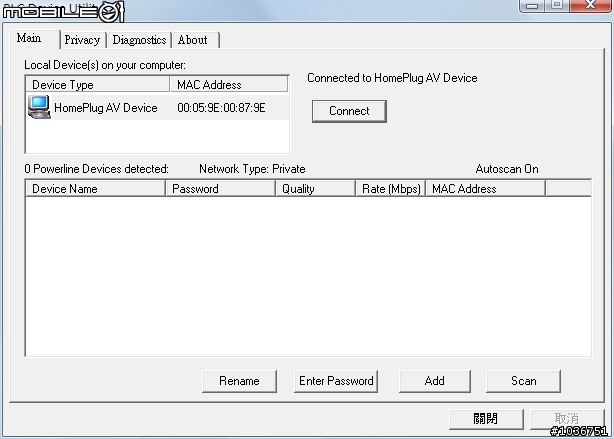The height and width of the screenshot is (439, 614).
Task: Click the Connect button
Action: click(x=349, y=111)
